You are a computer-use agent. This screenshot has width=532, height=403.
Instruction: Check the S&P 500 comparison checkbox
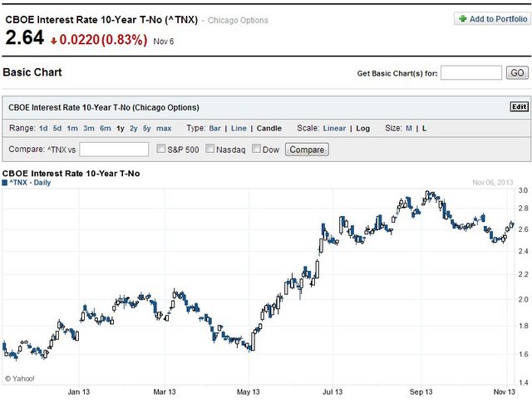[x=160, y=149]
